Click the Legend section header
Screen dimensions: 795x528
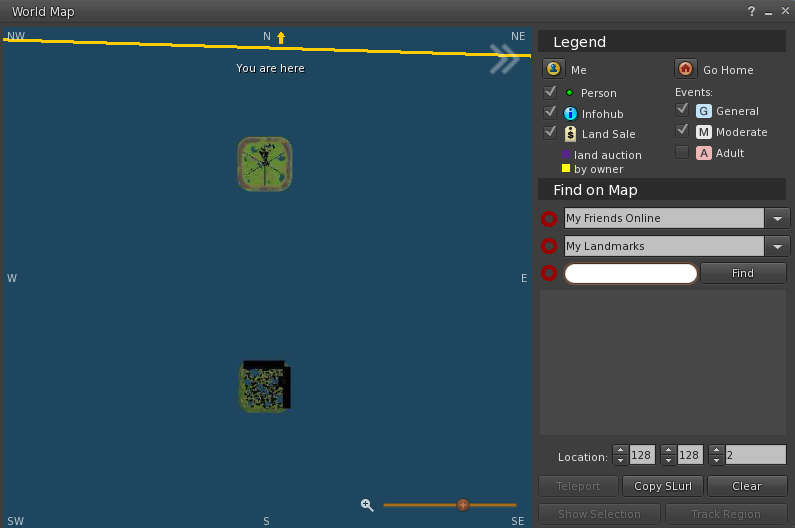(x=662, y=42)
